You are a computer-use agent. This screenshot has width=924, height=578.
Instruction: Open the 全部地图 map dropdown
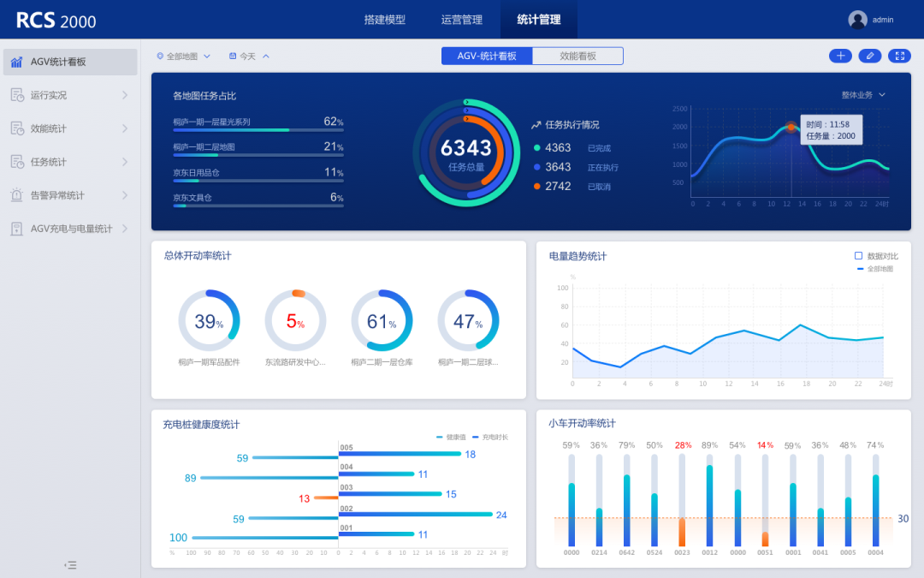[183, 56]
